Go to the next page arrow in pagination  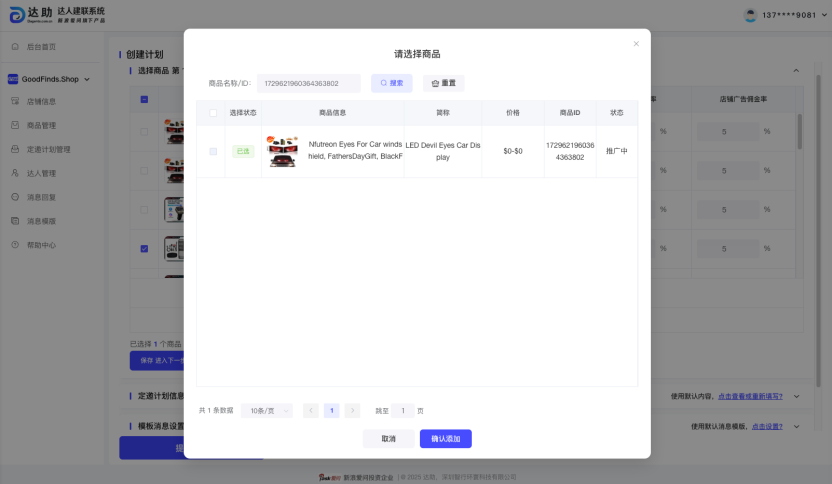(x=352, y=410)
